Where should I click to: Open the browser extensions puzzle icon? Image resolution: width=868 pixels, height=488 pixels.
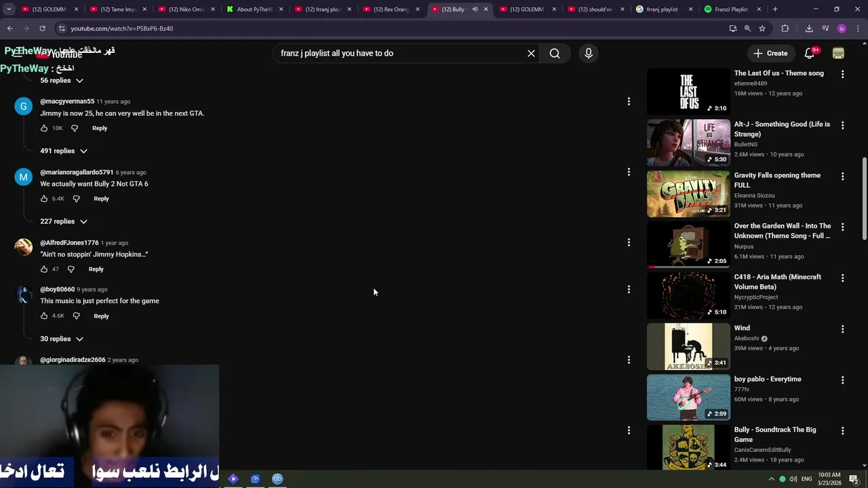(785, 28)
